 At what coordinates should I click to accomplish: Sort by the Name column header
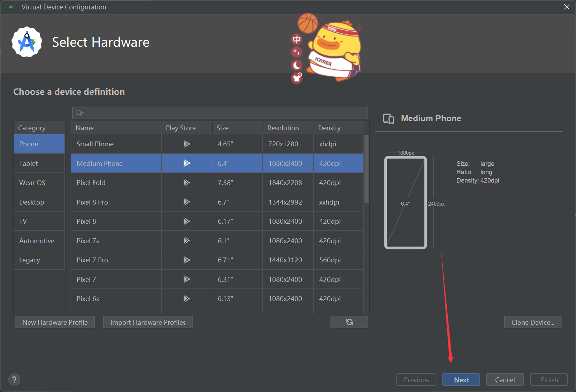(116, 128)
